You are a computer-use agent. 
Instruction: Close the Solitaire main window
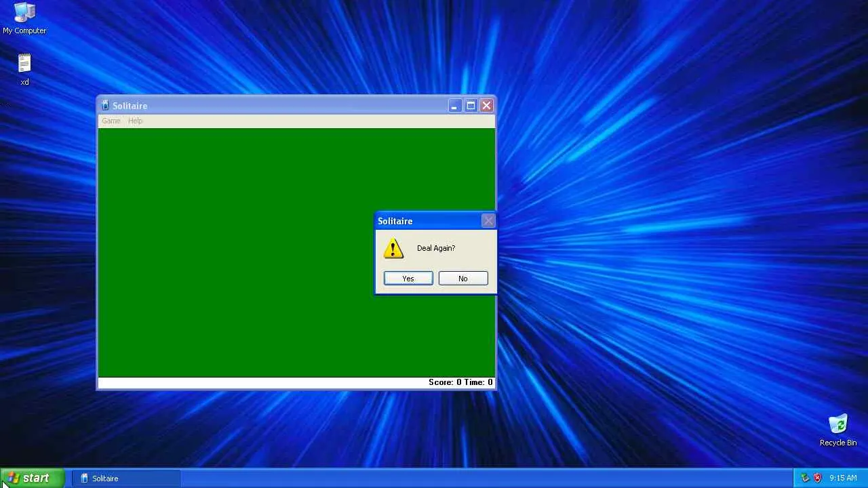tap(486, 106)
